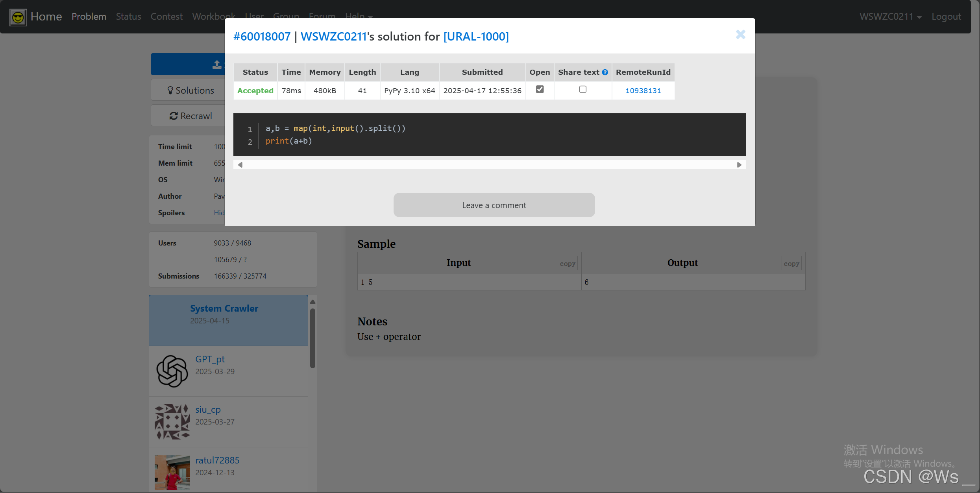Close the solution modal with X icon
Screen dimensions: 980x493
click(740, 35)
